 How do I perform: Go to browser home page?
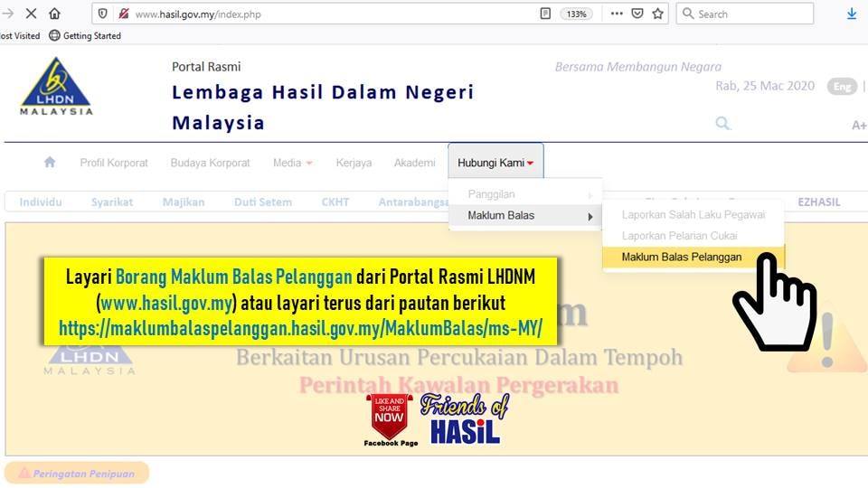pos(54,14)
